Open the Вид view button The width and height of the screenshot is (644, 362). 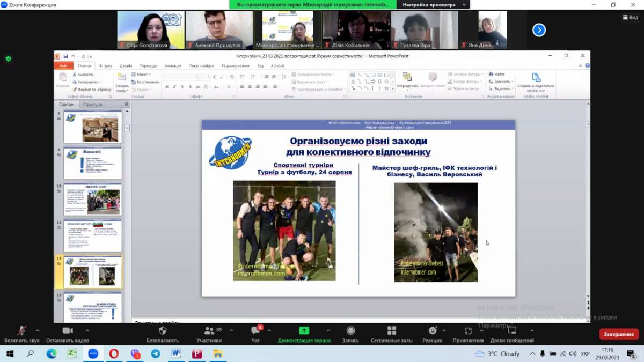click(x=631, y=17)
